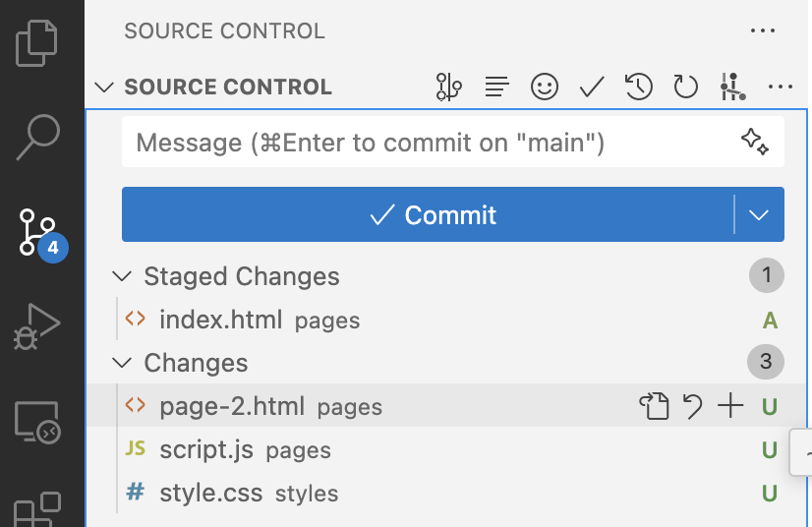Open Run and Debug view
Viewport: 812px width, 527px height.
tap(36, 326)
